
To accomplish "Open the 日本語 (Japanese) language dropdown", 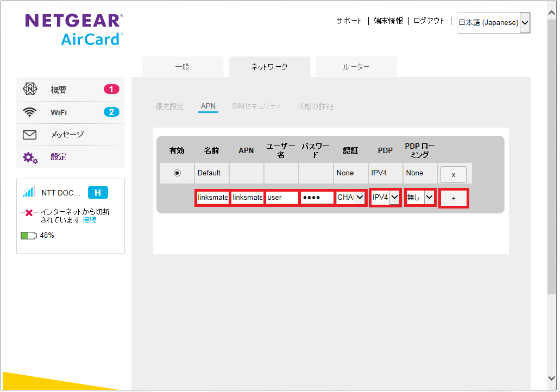I will [493, 22].
